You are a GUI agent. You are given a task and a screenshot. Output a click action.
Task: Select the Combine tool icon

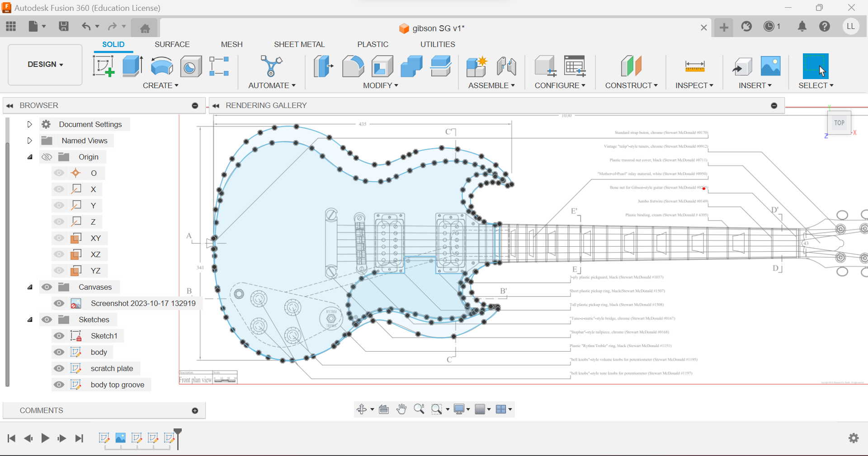tap(411, 66)
